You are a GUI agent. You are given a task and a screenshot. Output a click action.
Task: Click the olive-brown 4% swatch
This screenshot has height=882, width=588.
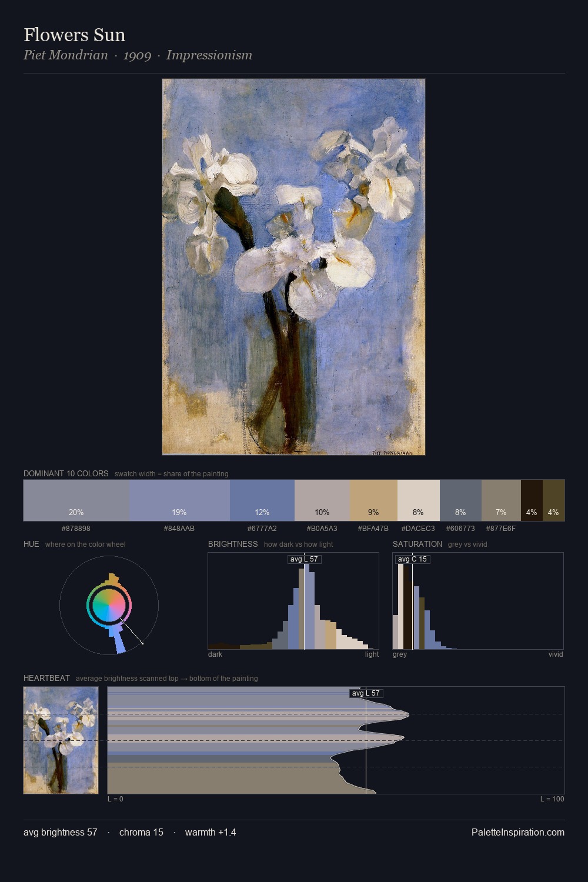(x=553, y=500)
